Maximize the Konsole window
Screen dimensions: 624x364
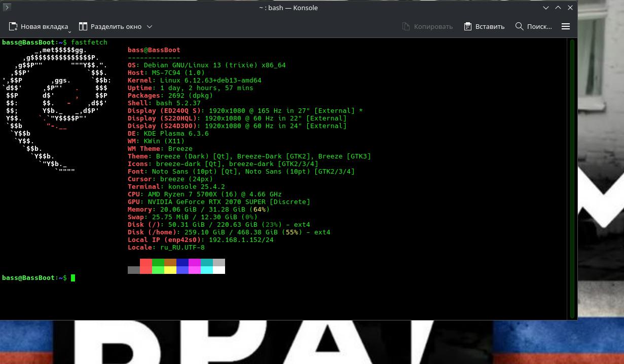point(558,8)
